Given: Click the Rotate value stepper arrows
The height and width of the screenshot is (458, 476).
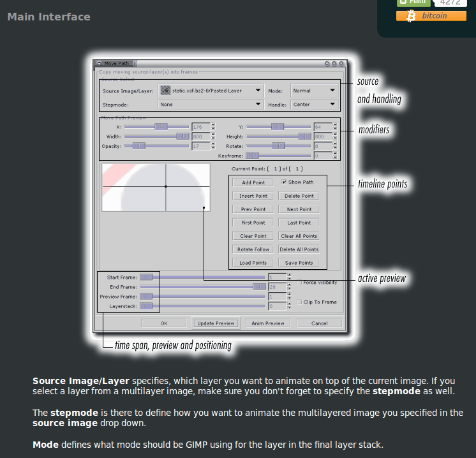Looking at the screenshot, I should click(x=335, y=146).
